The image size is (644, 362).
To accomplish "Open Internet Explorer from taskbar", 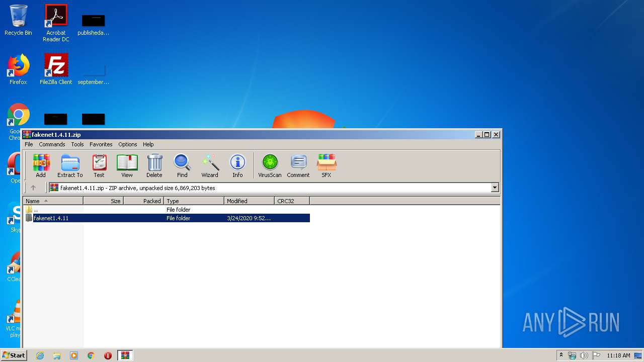I will click(x=40, y=355).
